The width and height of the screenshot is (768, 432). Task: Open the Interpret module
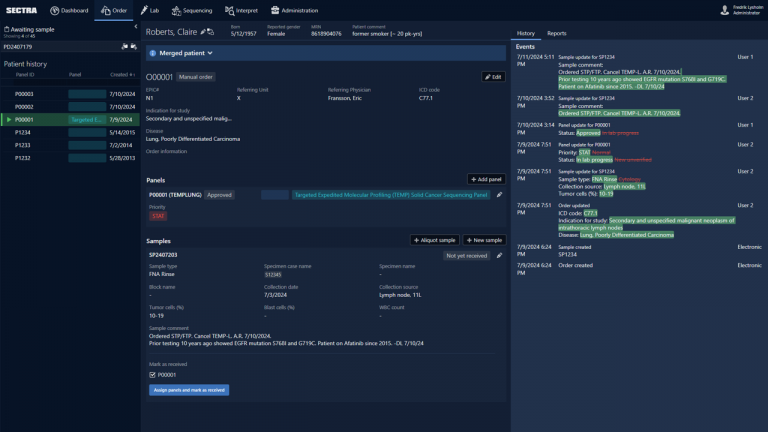pyautogui.click(x=244, y=10)
